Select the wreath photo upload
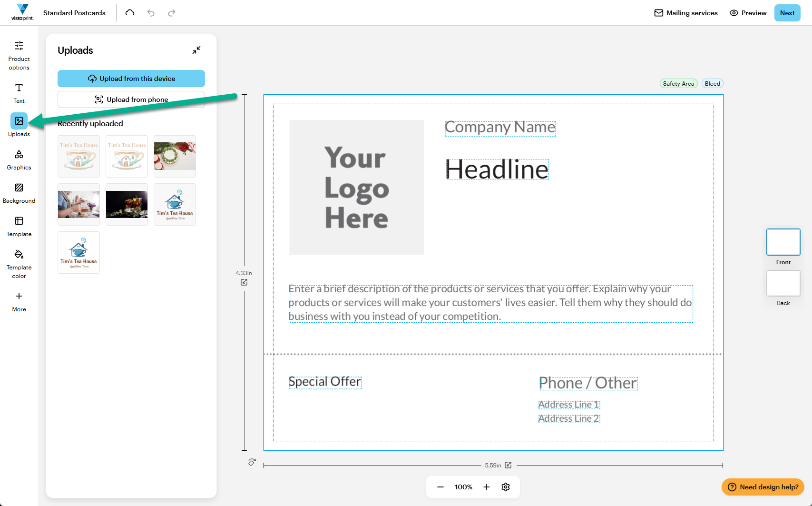Screen dimensions: 812x506 click(x=175, y=157)
